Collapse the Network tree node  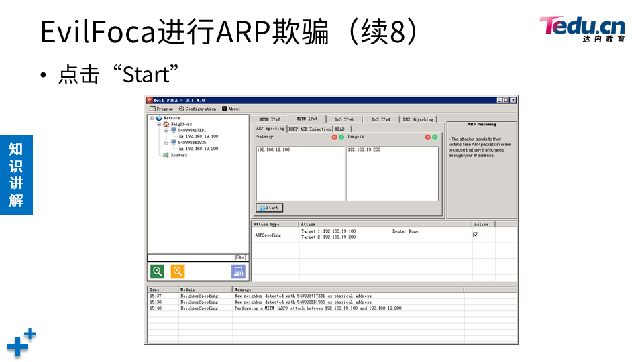(152, 118)
